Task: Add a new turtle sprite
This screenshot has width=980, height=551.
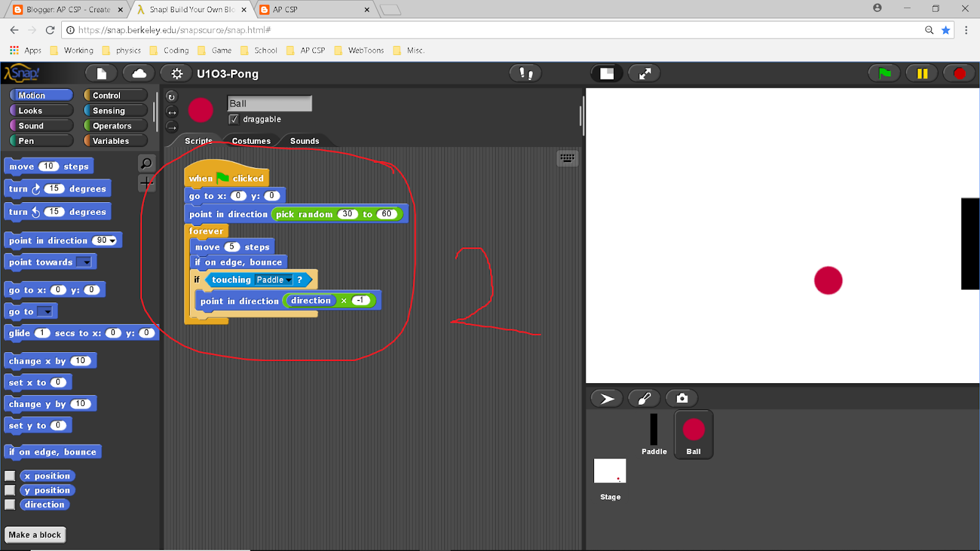Action: pyautogui.click(x=607, y=399)
